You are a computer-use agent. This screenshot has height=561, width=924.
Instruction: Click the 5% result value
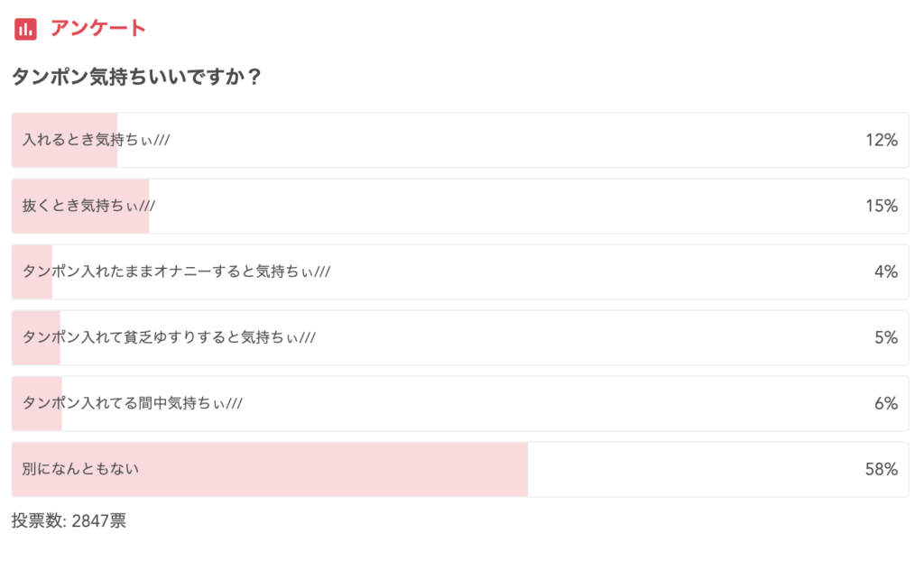[x=885, y=337]
